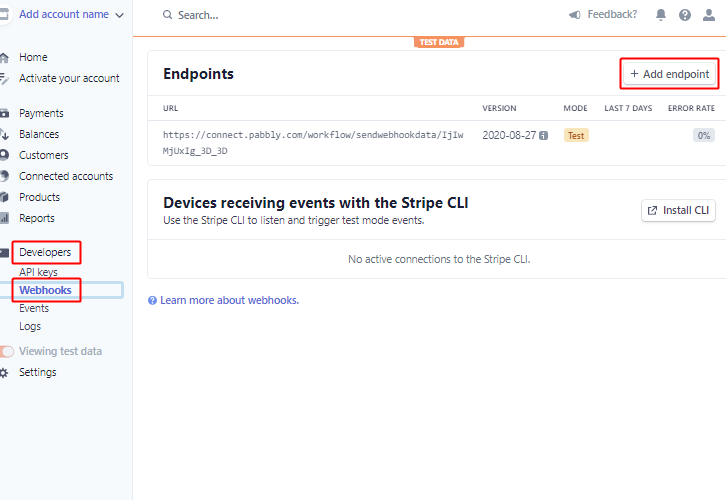Open Add account name menu
Image resolution: width=726 pixels, height=500 pixels.
pyautogui.click(x=64, y=14)
